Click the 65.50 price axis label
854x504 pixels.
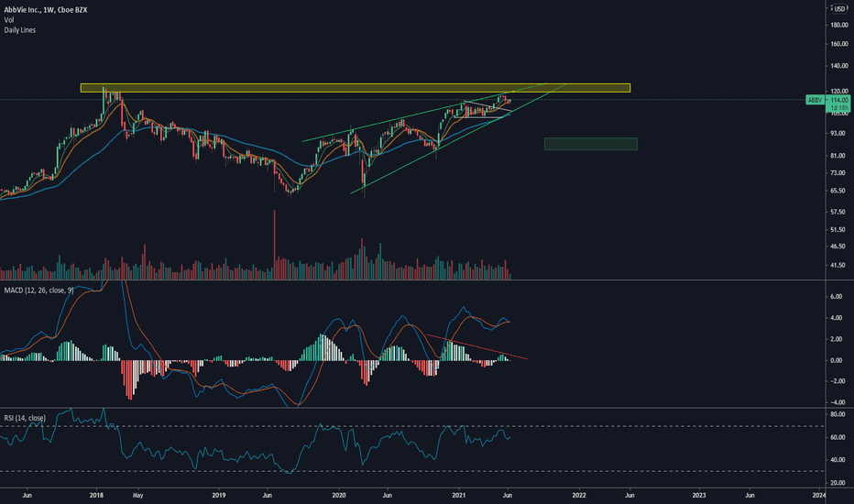[x=839, y=191]
